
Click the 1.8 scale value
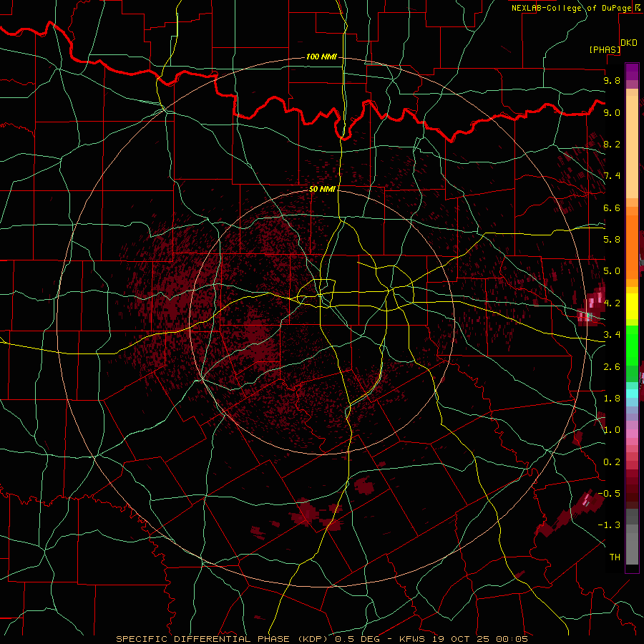pyautogui.click(x=612, y=399)
